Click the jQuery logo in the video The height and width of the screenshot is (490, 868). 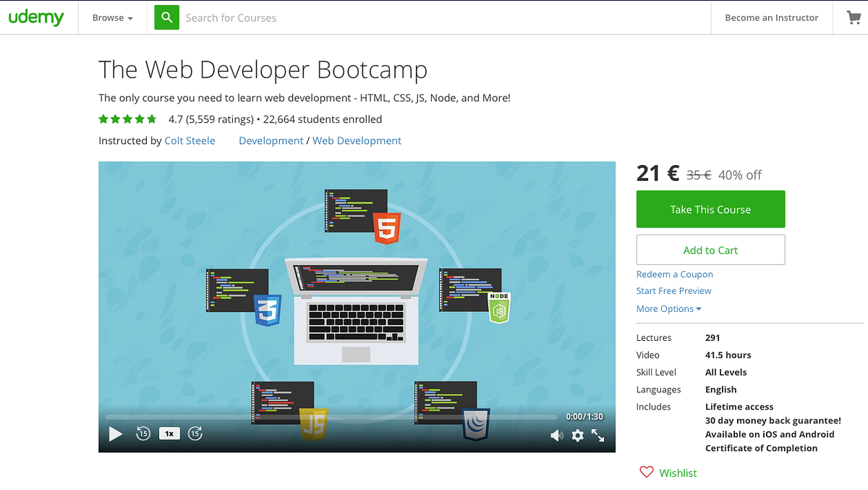(x=476, y=425)
